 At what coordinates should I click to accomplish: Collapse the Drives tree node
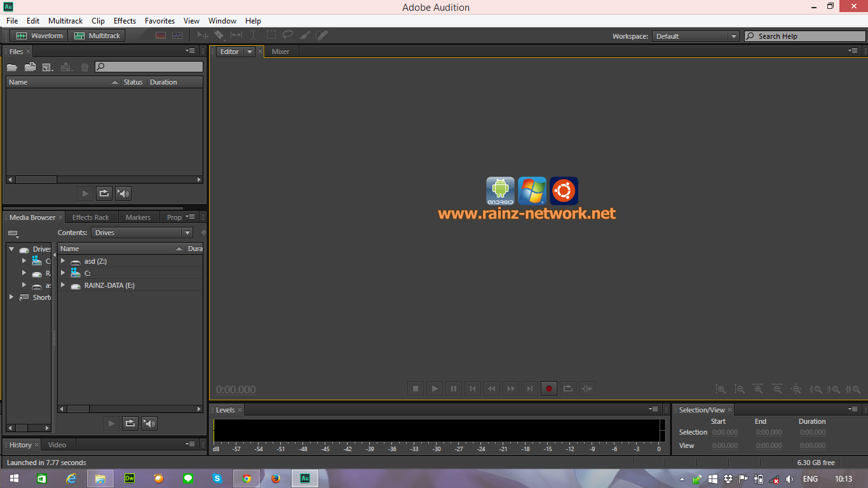click(11, 249)
